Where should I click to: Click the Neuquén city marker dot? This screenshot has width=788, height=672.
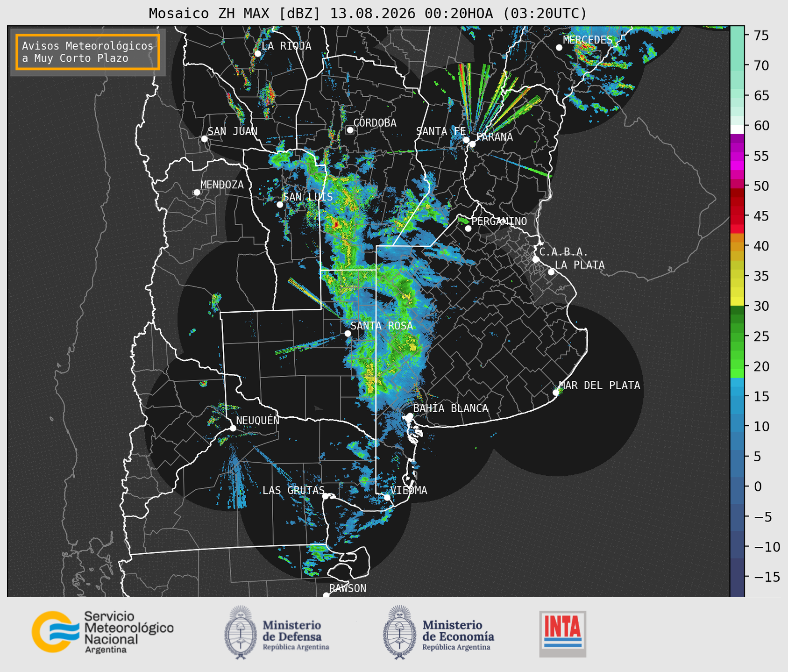pyautogui.click(x=233, y=428)
